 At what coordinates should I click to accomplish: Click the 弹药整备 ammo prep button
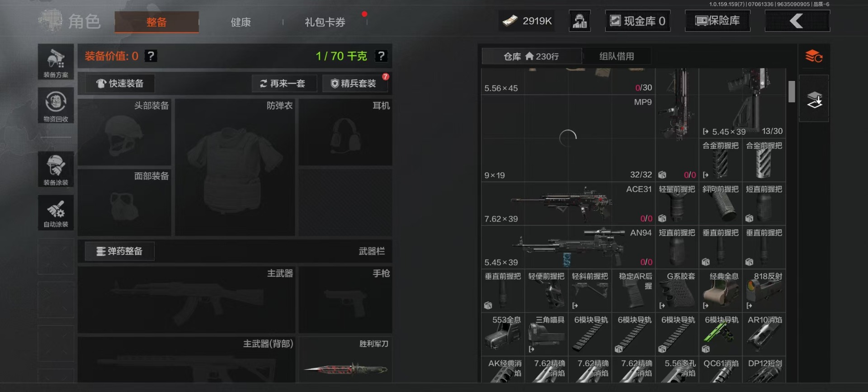tap(120, 251)
